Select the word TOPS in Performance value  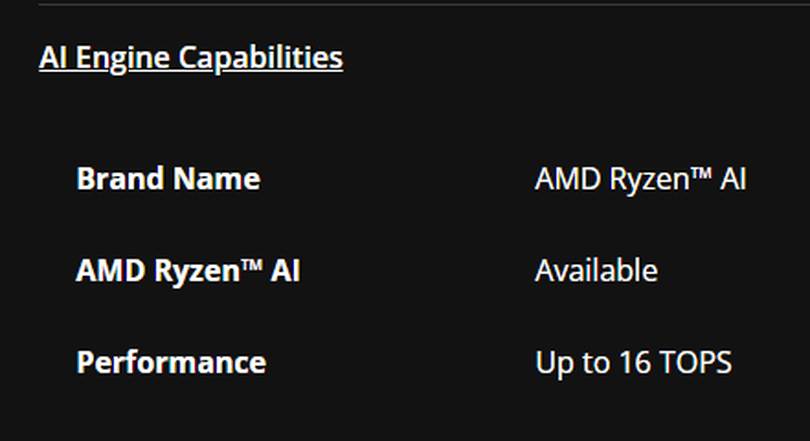pos(695,363)
